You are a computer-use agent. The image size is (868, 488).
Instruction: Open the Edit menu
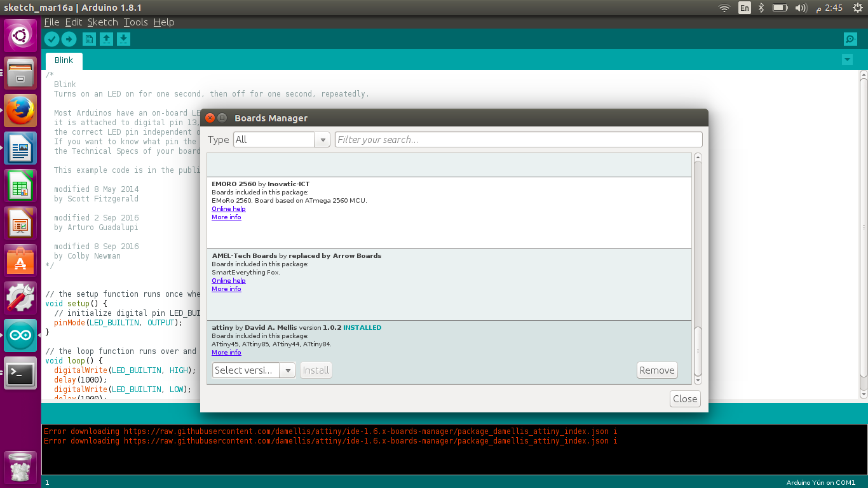pos(74,22)
